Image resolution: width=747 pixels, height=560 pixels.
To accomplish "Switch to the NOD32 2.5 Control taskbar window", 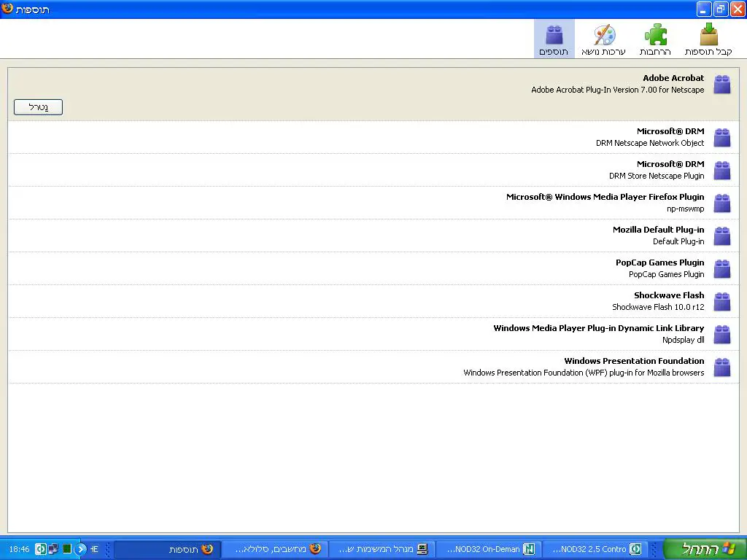I will pos(595,549).
